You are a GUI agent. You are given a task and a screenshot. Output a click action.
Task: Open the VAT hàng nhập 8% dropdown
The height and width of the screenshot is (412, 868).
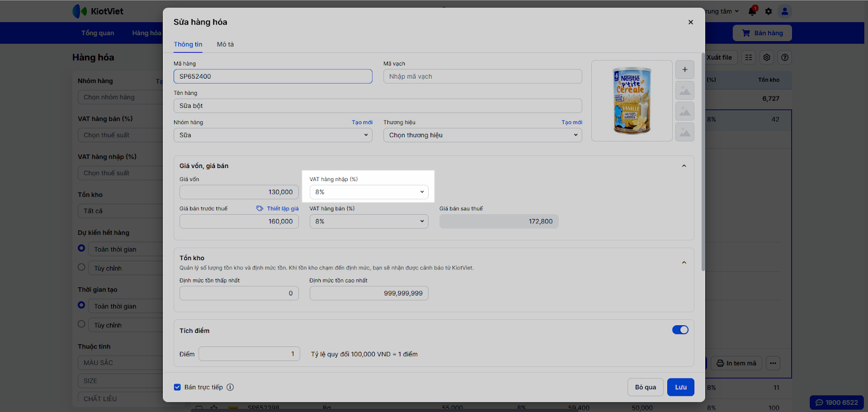[369, 192]
